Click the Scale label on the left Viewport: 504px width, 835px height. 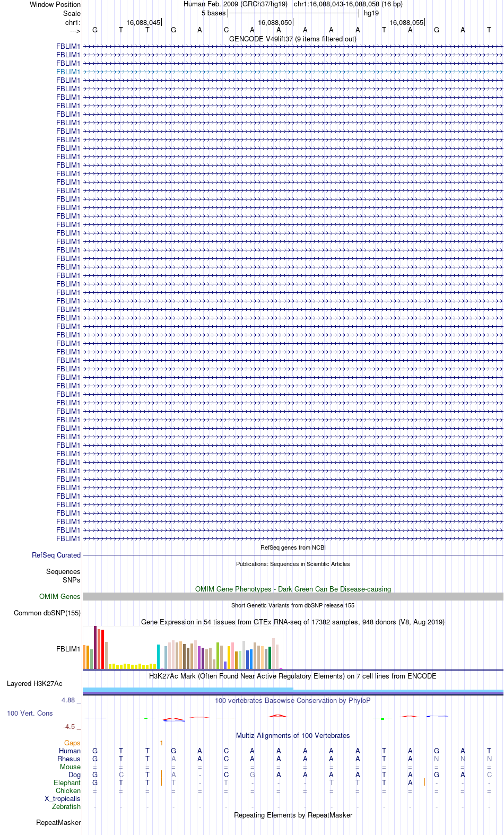click(x=72, y=13)
